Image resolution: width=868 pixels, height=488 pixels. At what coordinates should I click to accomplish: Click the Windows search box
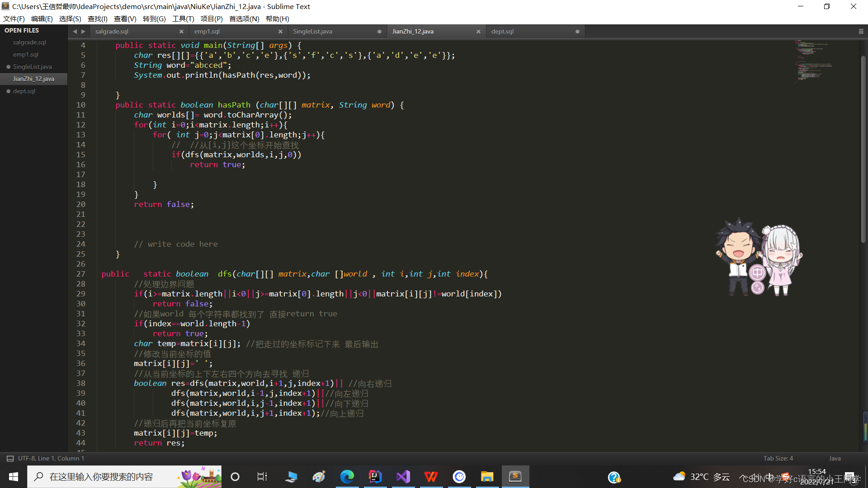(101, 477)
